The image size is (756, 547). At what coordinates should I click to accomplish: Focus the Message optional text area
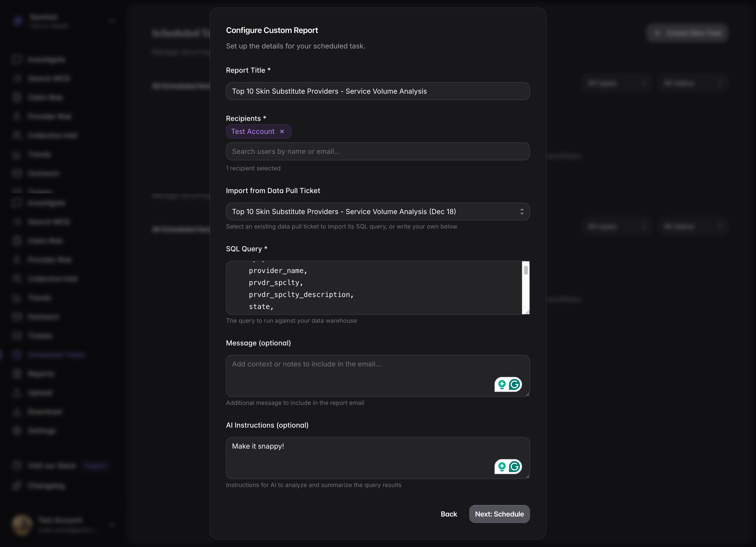(360, 376)
